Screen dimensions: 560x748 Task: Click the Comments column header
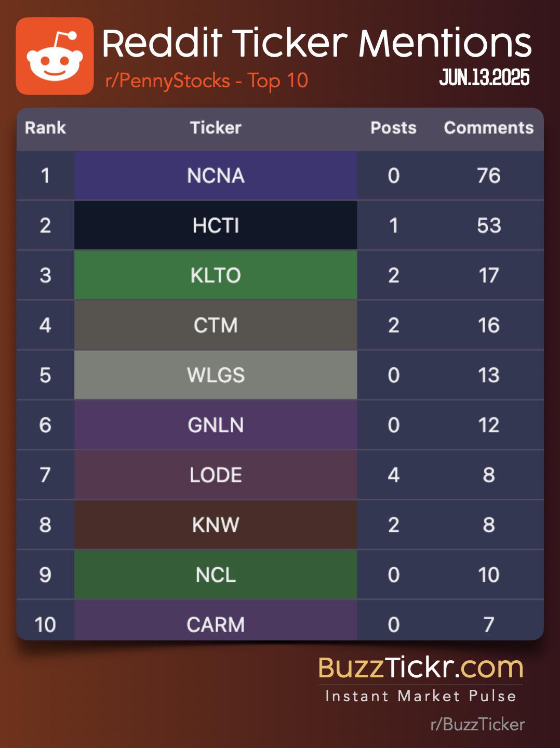488,128
